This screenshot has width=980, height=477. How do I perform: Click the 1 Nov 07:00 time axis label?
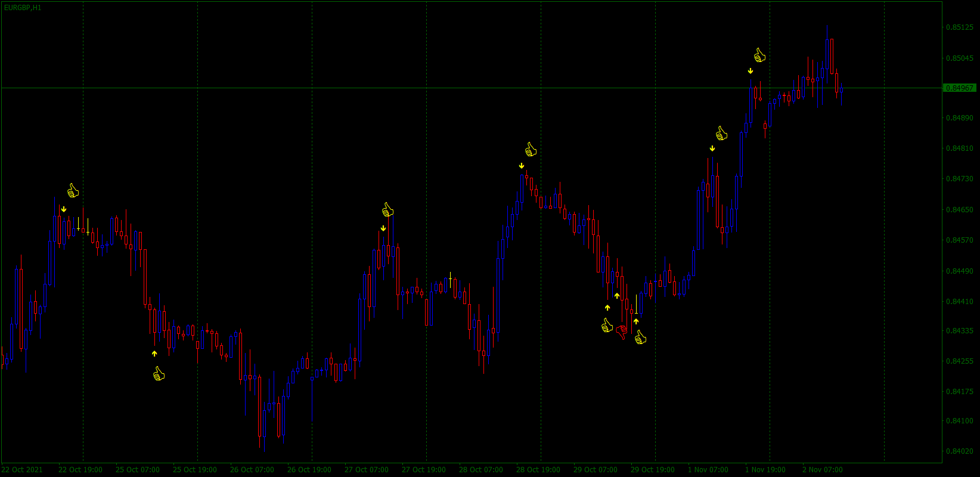(x=708, y=470)
